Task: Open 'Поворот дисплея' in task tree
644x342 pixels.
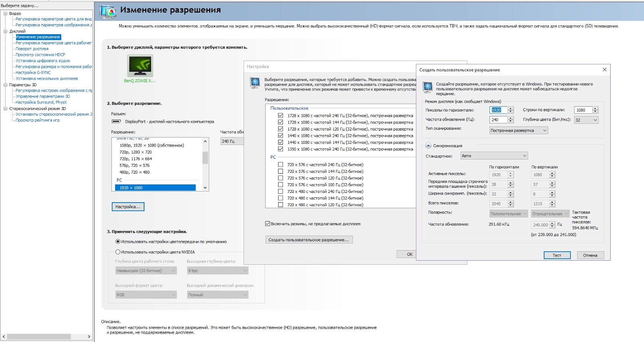Action: point(32,49)
